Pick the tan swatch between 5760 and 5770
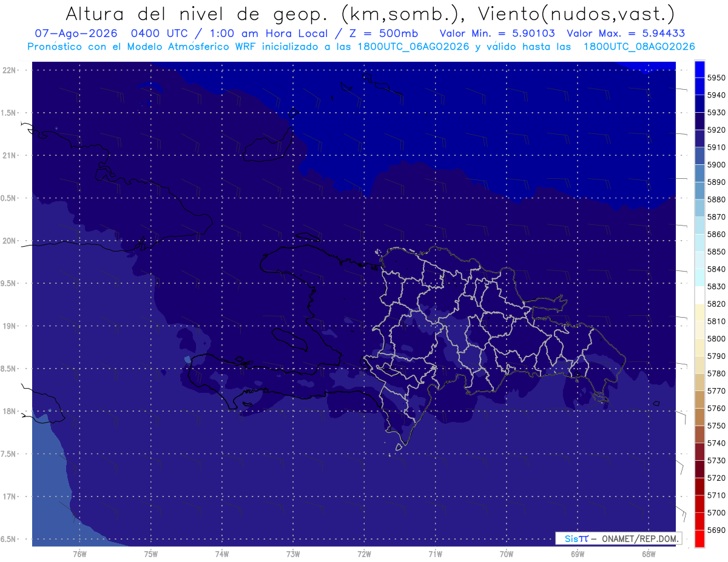 tap(699, 400)
